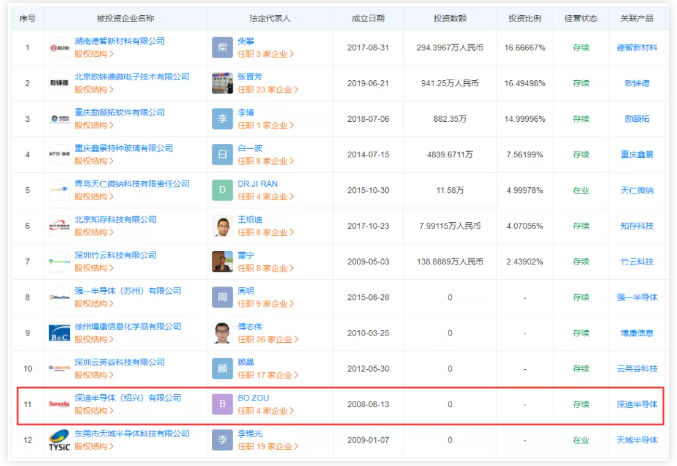Viewport: 677px width, 466px height.
Task: Click the 重庆励颐拓软件 company logo icon
Action: [x=59, y=119]
